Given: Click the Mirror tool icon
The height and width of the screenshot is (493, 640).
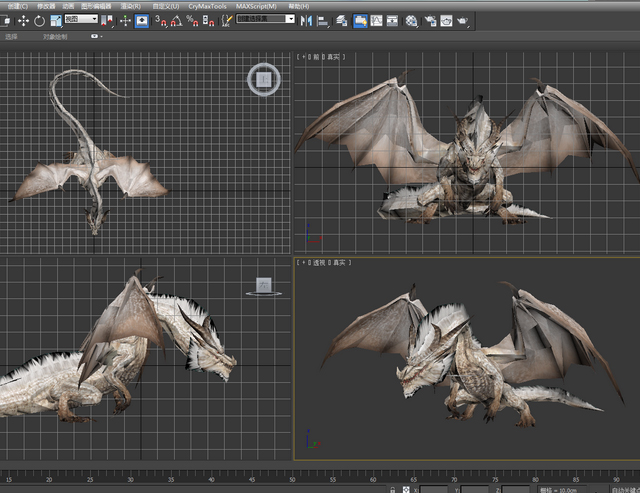Looking at the screenshot, I should tap(306, 20).
